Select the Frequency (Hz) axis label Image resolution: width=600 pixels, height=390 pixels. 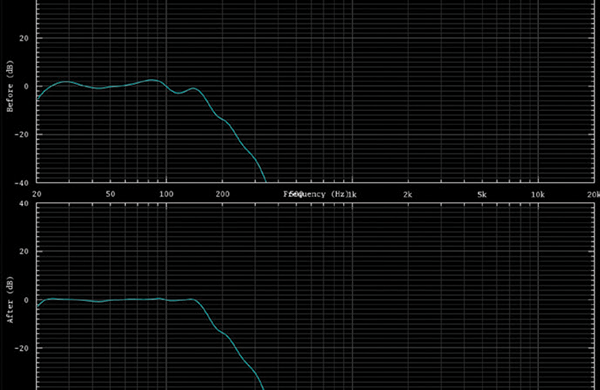[315, 194]
